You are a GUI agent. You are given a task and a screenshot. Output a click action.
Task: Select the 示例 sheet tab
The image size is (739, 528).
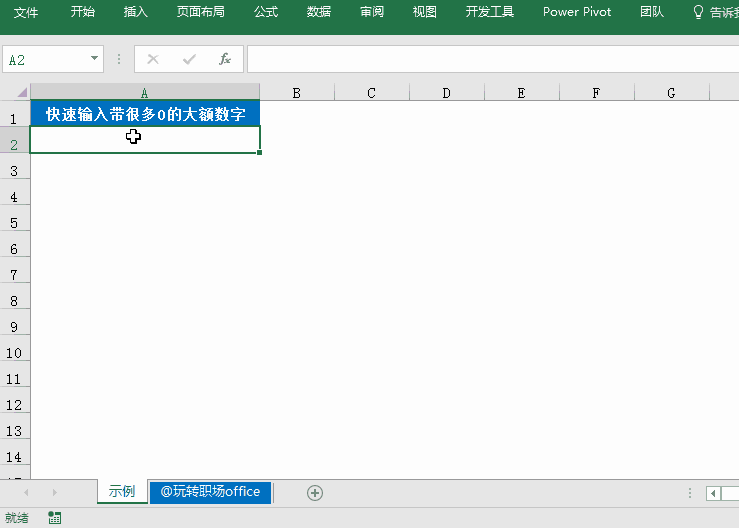point(122,491)
